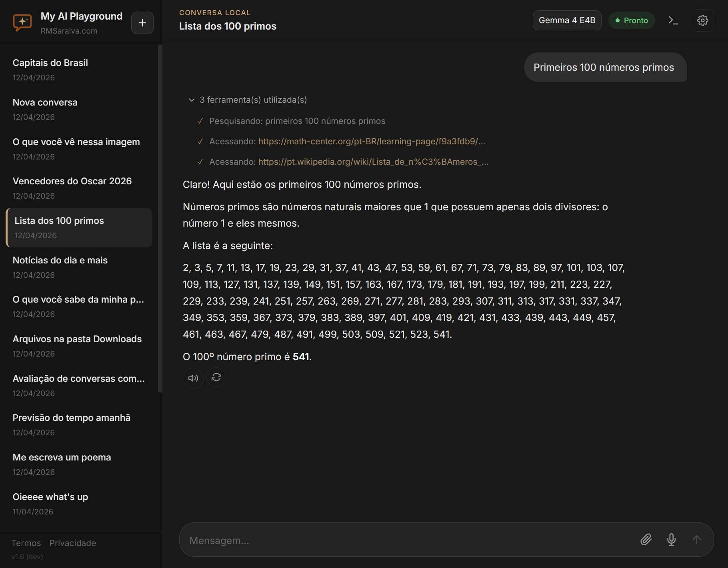Open Previsão do tempo amanhã conversation
Image resolution: width=728 pixels, height=568 pixels.
[x=79, y=425]
